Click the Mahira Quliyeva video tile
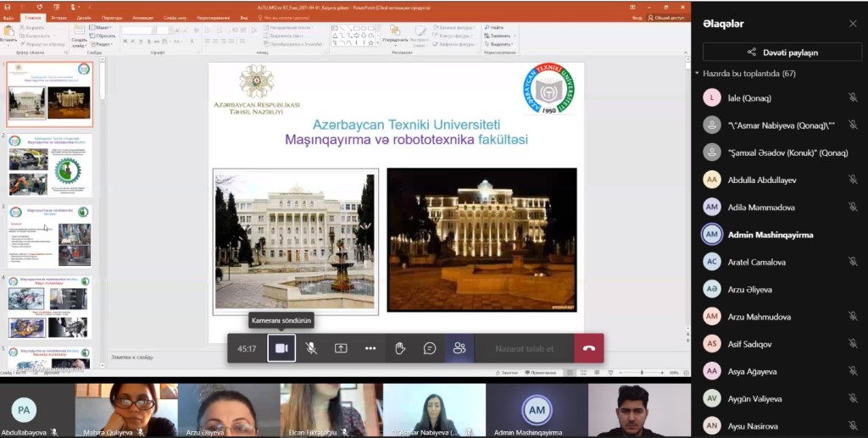868x438 pixels. (x=126, y=410)
